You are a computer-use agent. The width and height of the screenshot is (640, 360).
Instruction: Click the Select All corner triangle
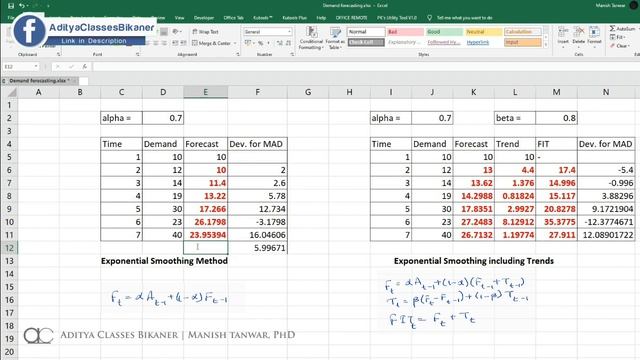(12, 93)
